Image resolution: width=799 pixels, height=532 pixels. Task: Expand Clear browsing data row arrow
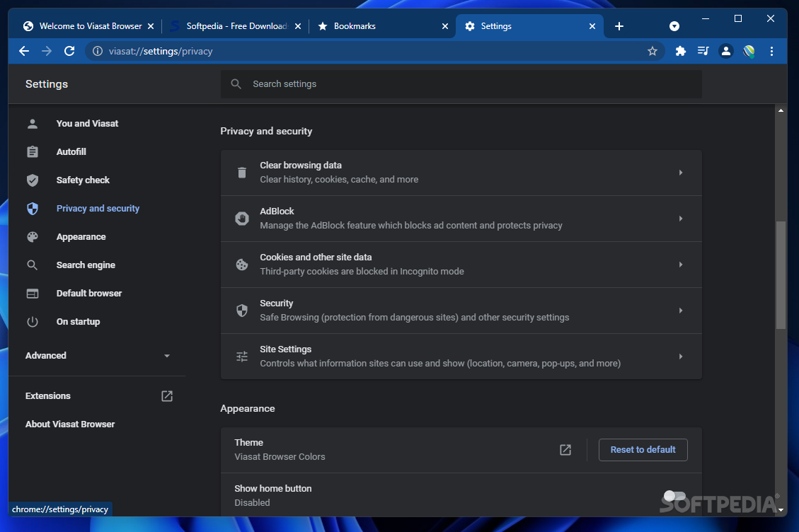coord(680,173)
